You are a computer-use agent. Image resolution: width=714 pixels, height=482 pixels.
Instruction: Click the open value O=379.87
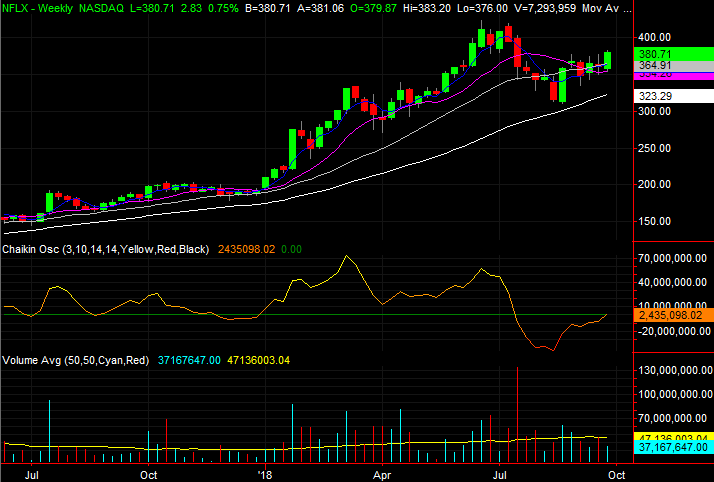click(x=373, y=8)
